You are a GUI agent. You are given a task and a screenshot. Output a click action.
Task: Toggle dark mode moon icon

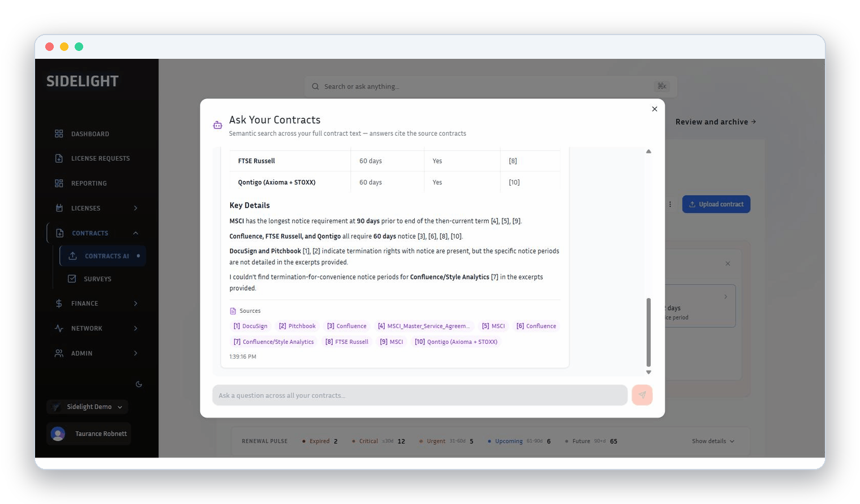click(139, 384)
